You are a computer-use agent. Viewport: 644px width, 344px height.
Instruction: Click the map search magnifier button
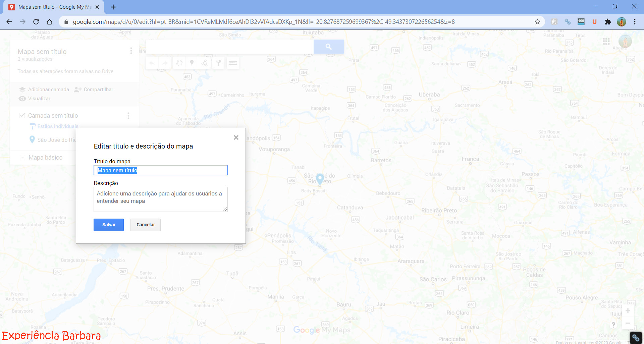tap(329, 47)
